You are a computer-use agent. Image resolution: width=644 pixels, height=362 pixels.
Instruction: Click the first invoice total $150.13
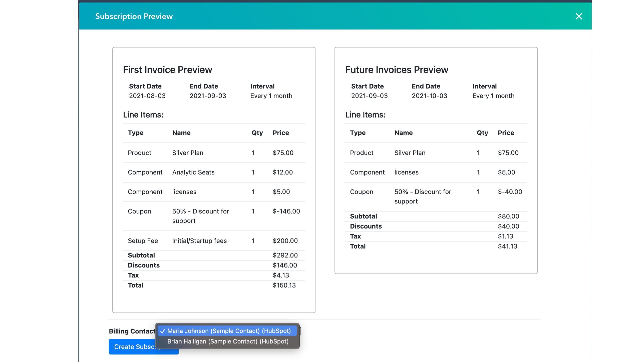click(284, 285)
